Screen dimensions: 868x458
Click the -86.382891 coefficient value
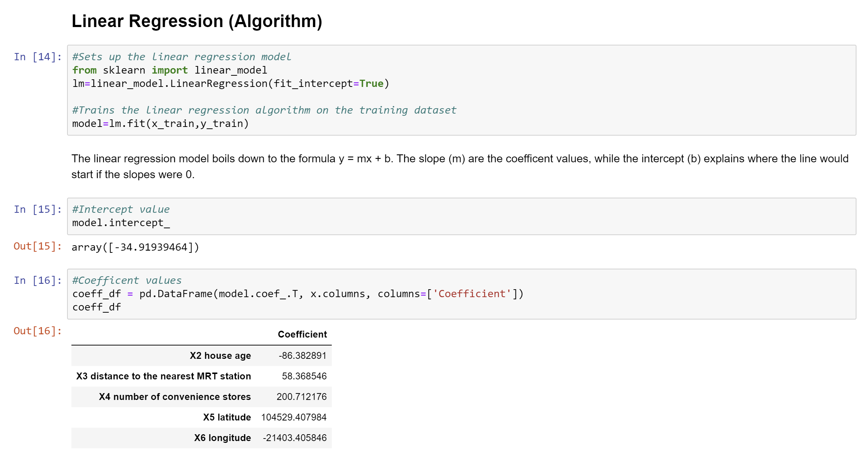(302, 356)
